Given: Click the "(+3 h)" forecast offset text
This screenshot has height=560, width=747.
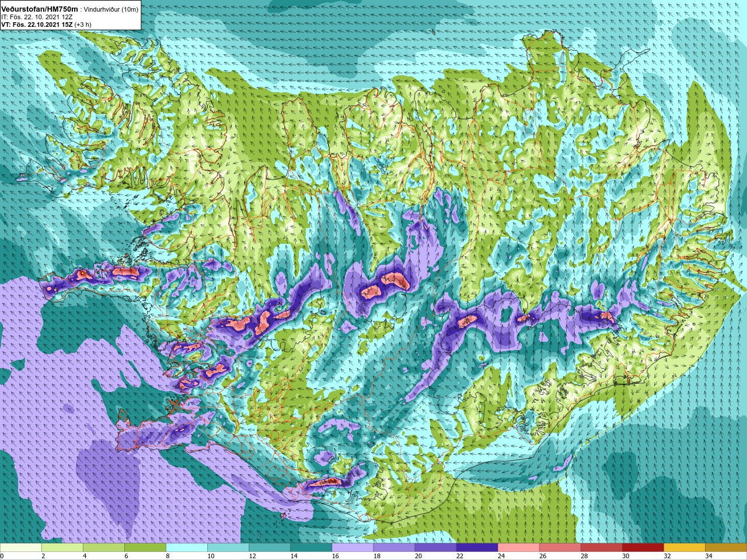Looking at the screenshot, I should 83,25.
